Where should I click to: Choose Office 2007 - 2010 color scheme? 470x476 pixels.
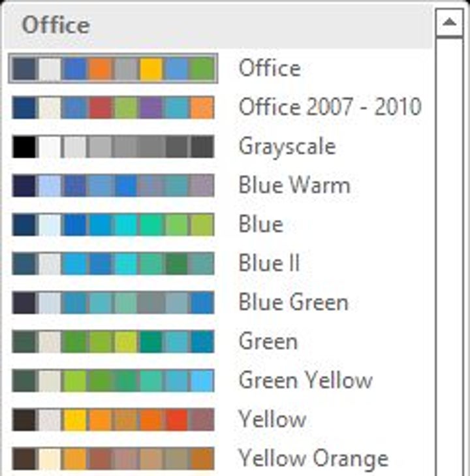point(330,107)
